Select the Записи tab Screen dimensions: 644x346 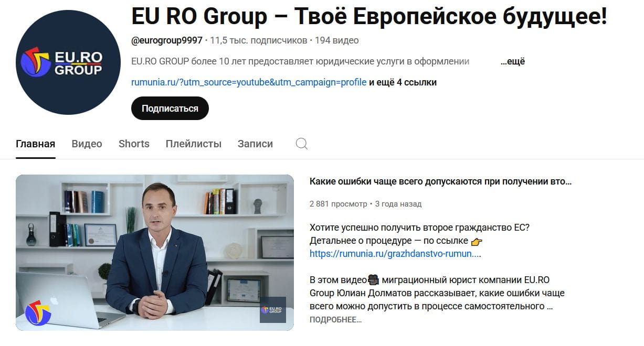(255, 144)
